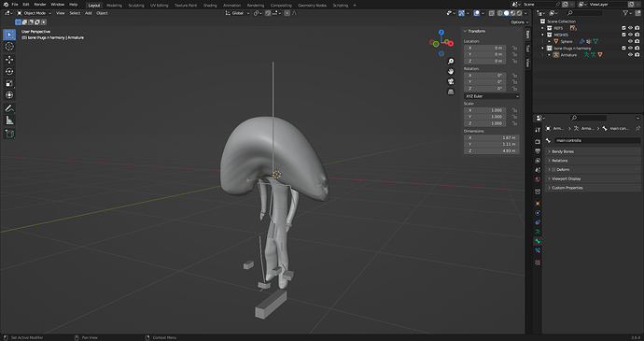This screenshot has height=341, width=644.
Task: Select the Annotate tool
Action: pyautogui.click(x=9, y=108)
